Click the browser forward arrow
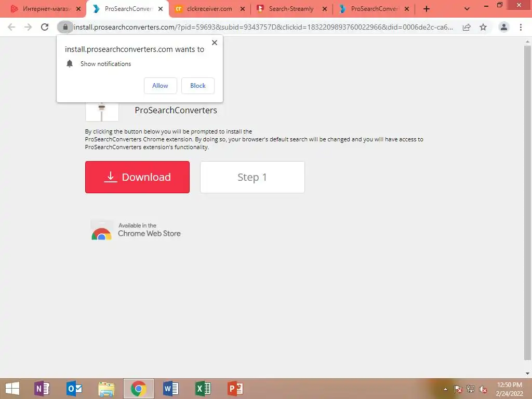532x399 pixels. point(28,27)
